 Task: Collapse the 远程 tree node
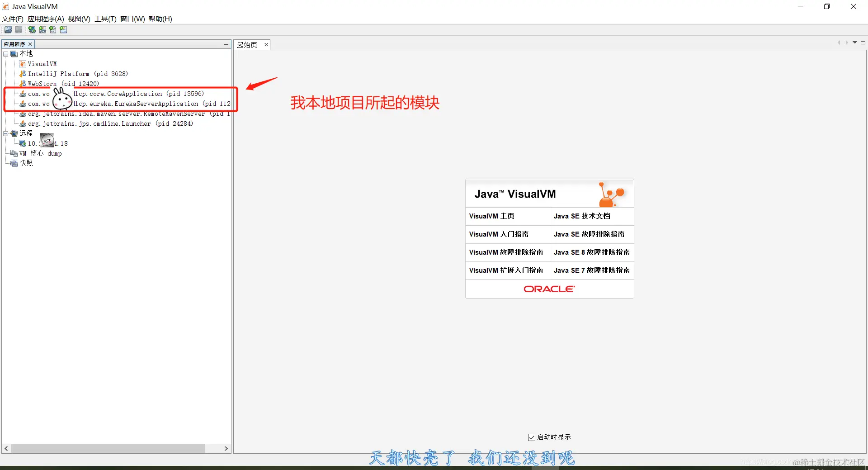click(x=6, y=133)
